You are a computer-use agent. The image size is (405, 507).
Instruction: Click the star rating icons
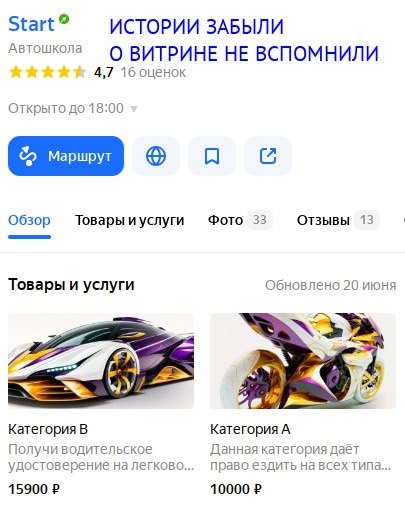point(47,72)
